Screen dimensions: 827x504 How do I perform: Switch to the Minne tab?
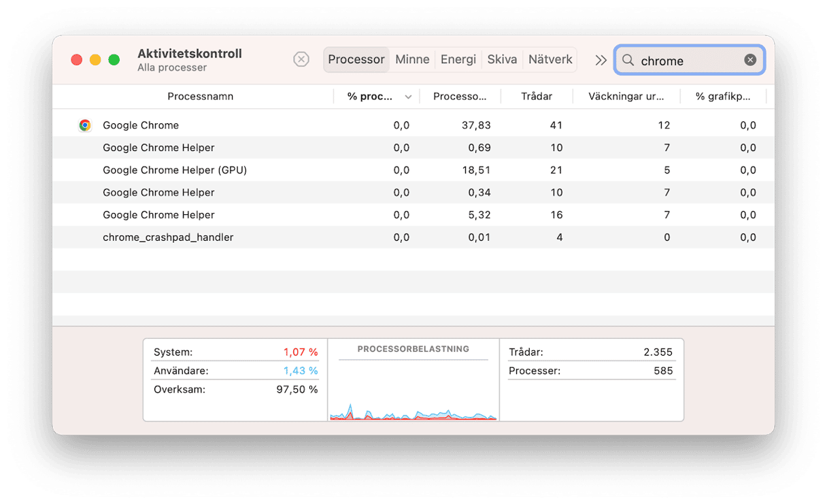coord(412,60)
